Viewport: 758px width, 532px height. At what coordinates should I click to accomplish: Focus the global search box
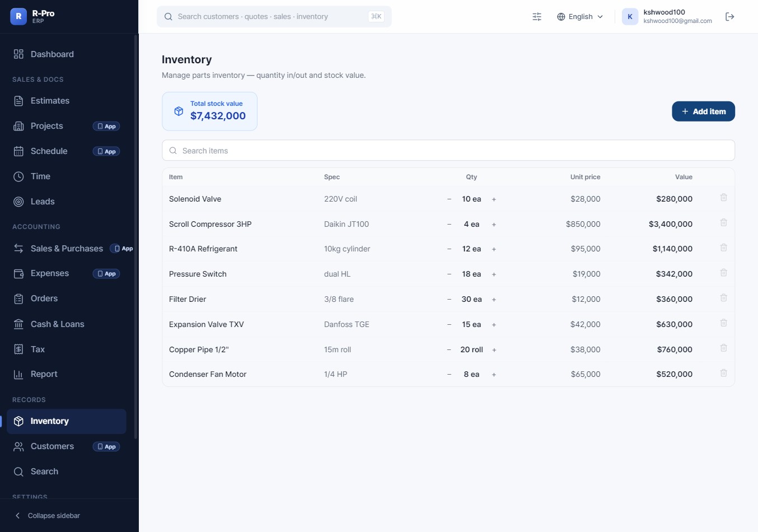click(x=274, y=17)
